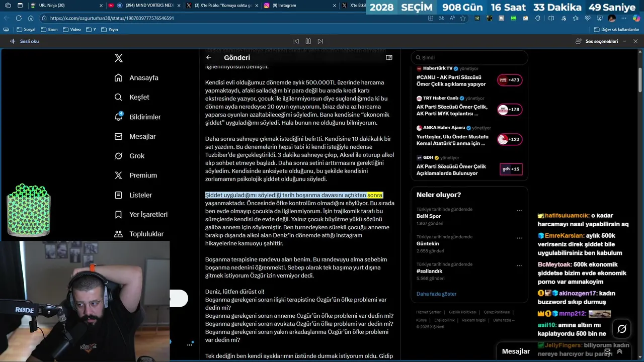Open browser settings and more menu
Image resolution: width=644 pixels, height=362 pixels.
click(624, 18)
